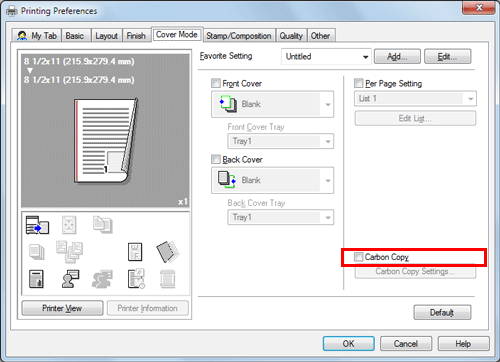The height and width of the screenshot is (362, 500).
Task: Click the printer icon in title bar
Action: coord(12,11)
